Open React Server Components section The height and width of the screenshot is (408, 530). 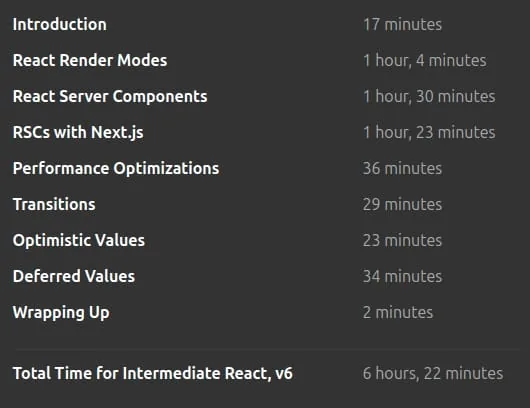click(110, 96)
